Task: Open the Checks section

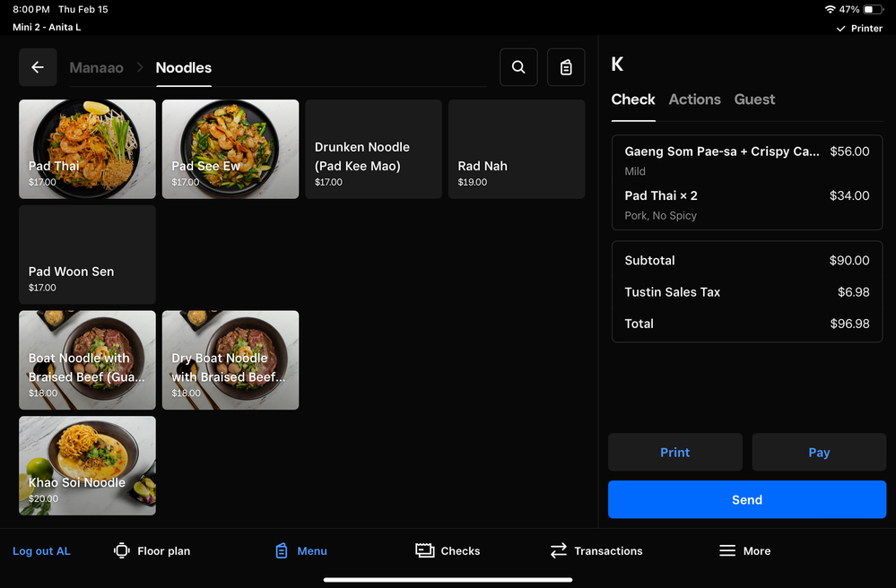Action: point(448,550)
